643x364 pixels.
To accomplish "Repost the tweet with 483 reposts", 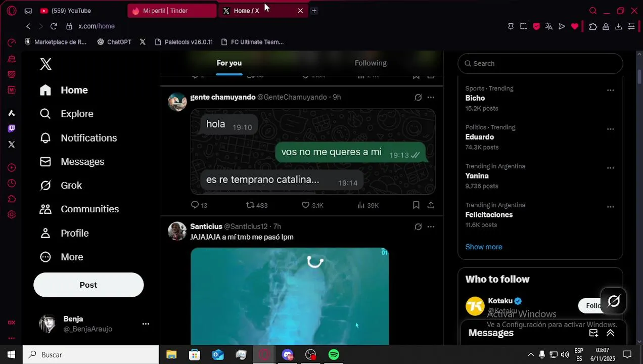I will coord(257,205).
